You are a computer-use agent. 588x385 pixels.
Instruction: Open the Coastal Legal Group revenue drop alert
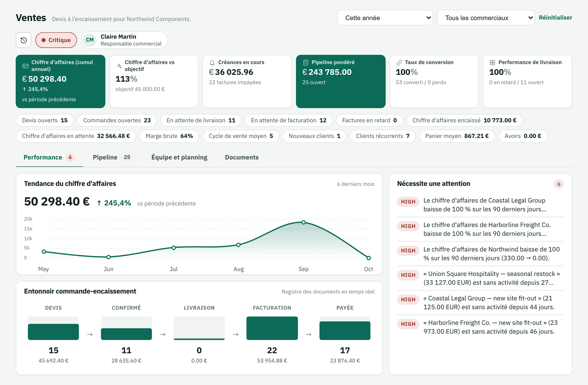tap(480, 205)
